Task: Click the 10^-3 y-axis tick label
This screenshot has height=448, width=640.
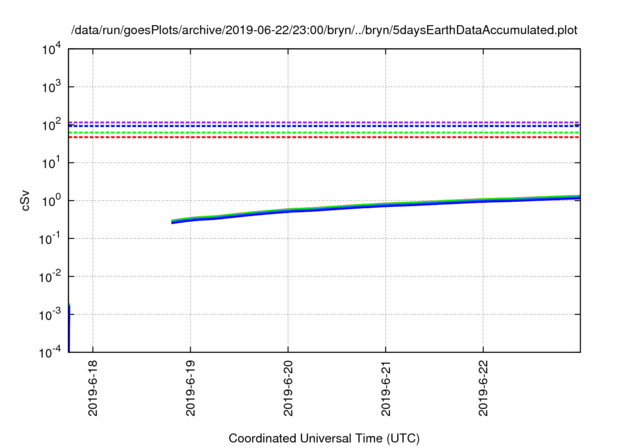Action: click(x=51, y=314)
